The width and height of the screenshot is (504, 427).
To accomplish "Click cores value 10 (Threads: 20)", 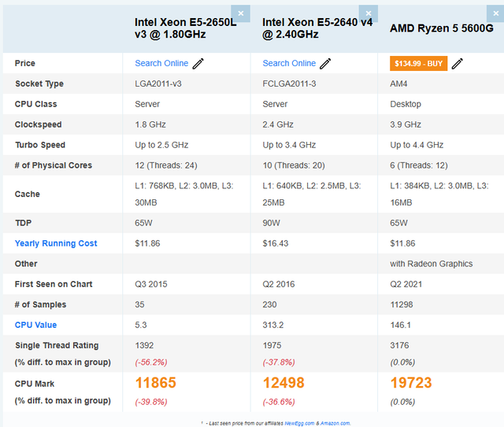I will [x=294, y=165].
